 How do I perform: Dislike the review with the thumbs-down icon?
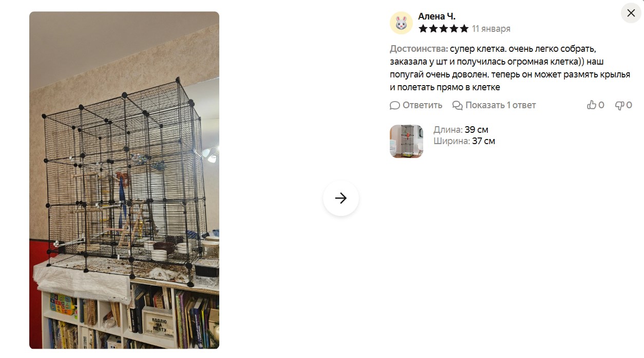pyautogui.click(x=620, y=105)
